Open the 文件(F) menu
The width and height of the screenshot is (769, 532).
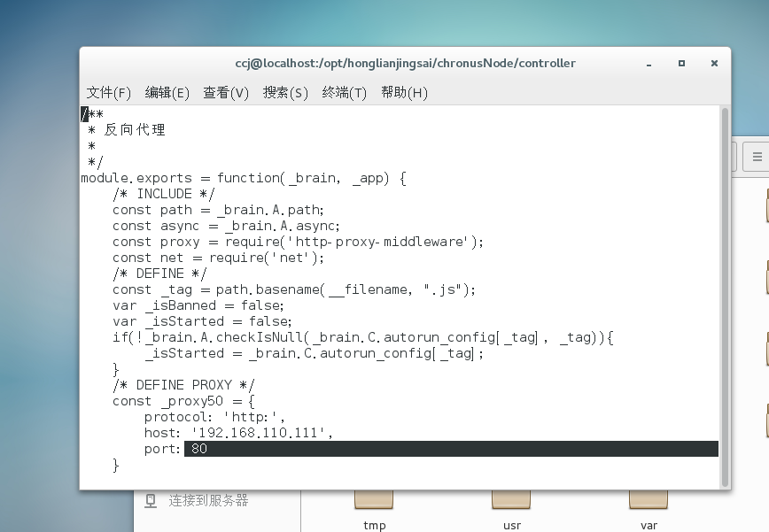(108, 93)
